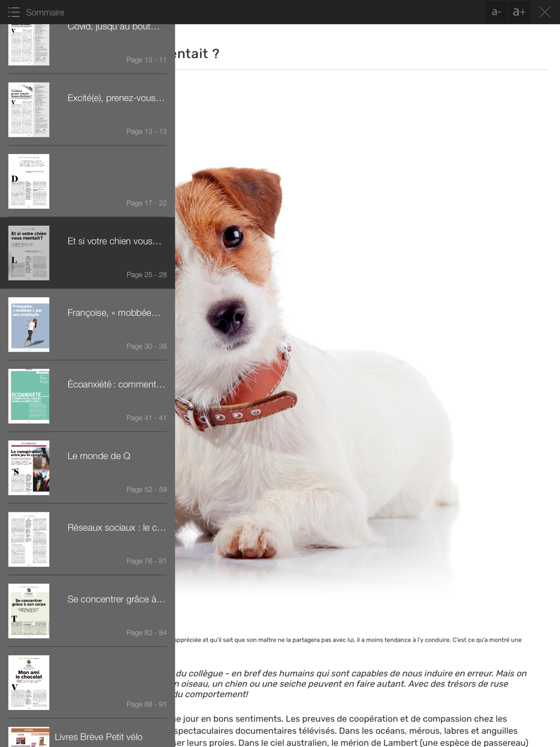Click the italic intro paragraph about 'du collègue'
This screenshot has height=747, width=560.
pos(351,684)
